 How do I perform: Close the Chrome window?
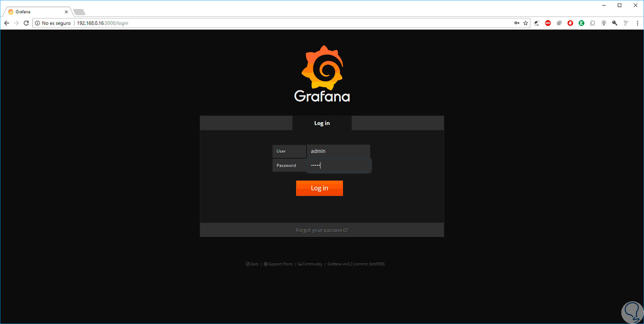[635, 5]
